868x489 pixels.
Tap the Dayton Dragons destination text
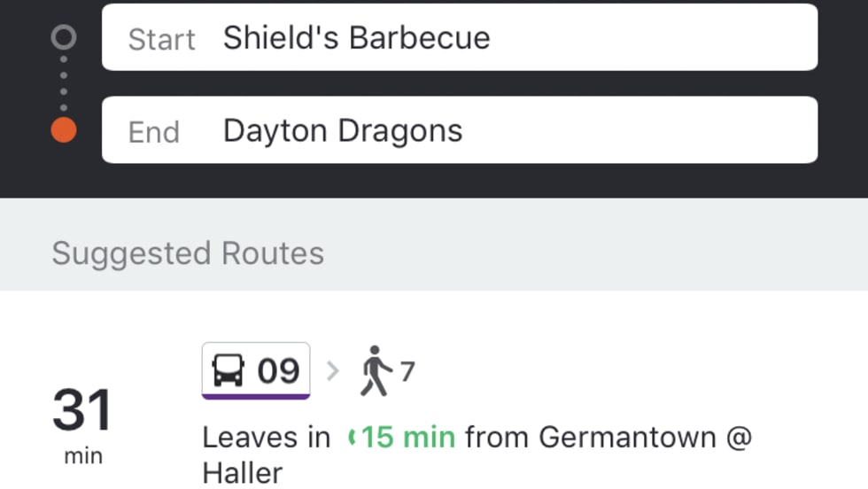(343, 131)
